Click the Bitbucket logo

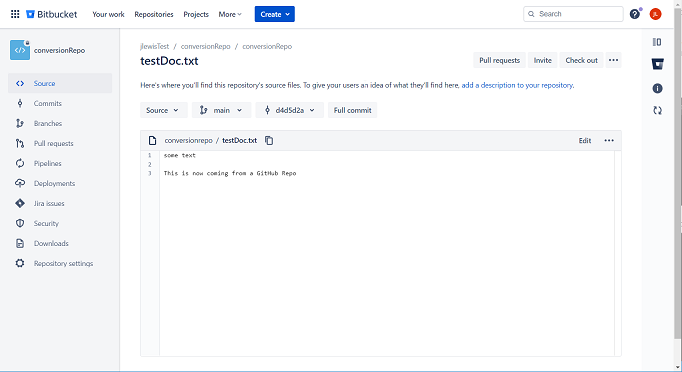[x=52, y=14]
